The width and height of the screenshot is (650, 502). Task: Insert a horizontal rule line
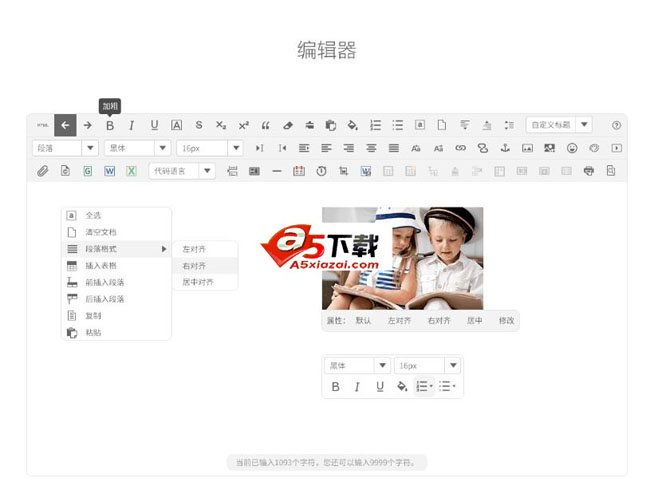point(277,171)
